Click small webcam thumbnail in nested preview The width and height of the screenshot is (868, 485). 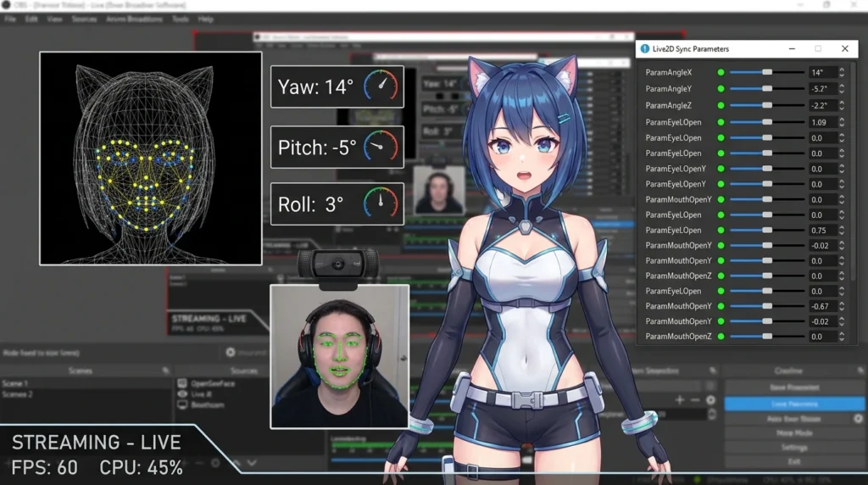pos(439,190)
